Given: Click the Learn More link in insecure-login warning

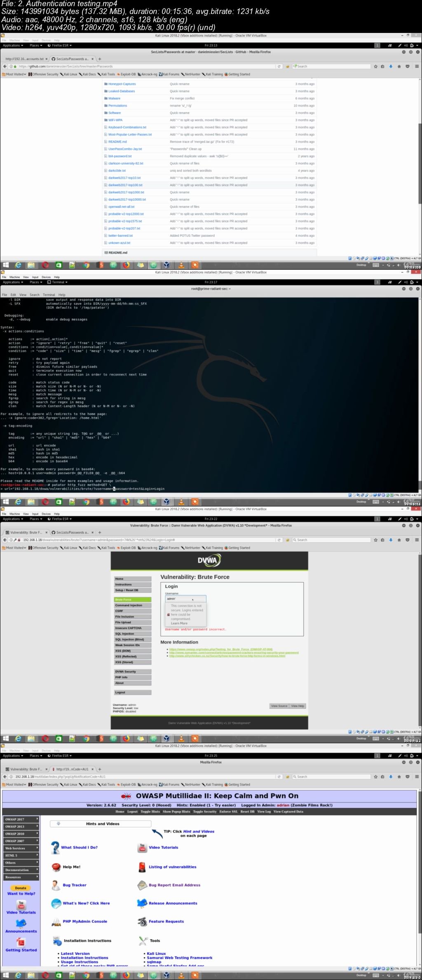Looking at the screenshot, I should 179,623.
